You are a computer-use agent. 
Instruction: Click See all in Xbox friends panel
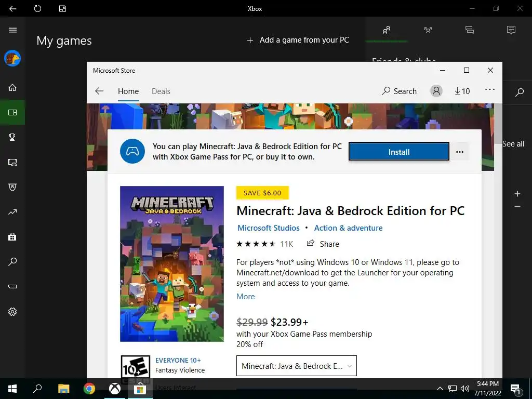(513, 144)
